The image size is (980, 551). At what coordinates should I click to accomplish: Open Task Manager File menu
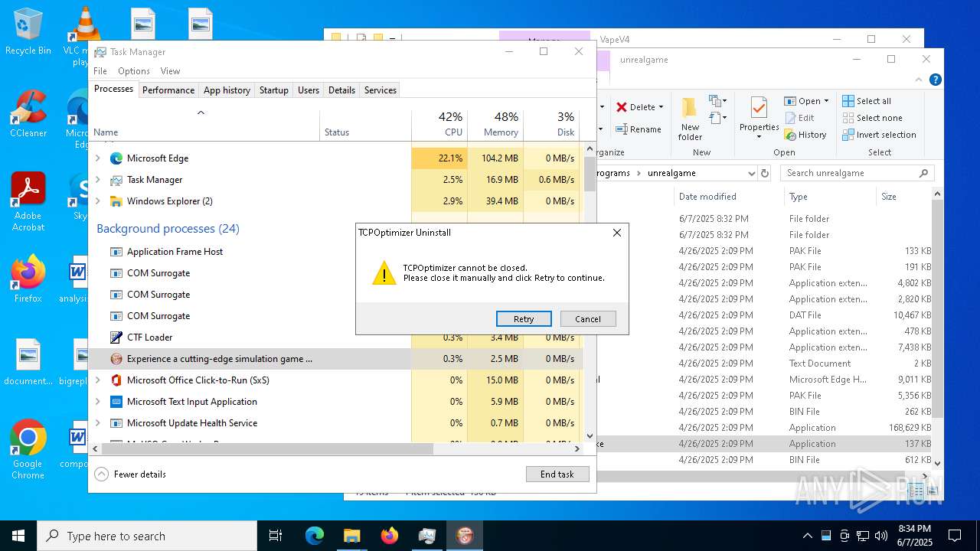click(100, 71)
